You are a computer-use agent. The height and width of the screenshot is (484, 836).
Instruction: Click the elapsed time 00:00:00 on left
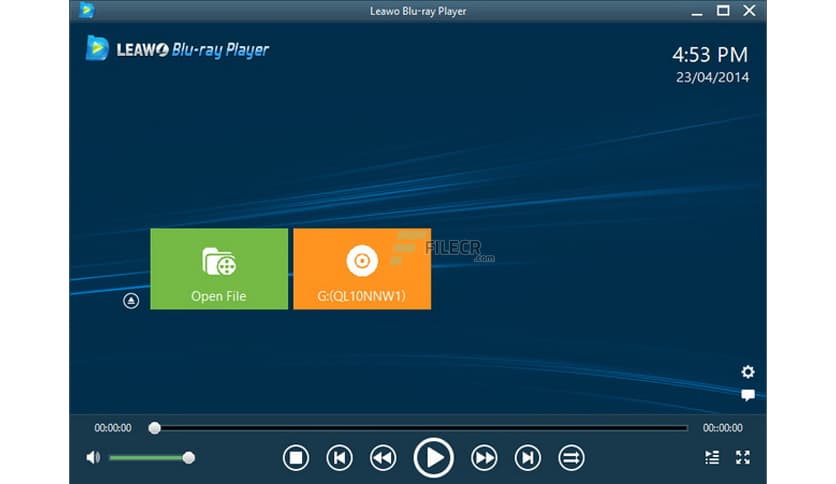click(112, 427)
